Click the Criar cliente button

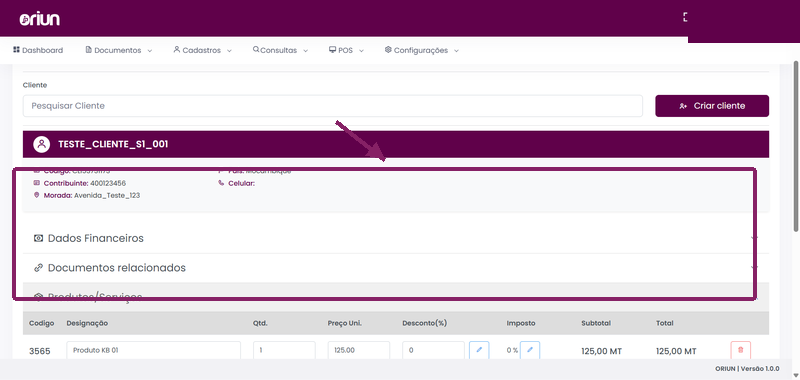pyautogui.click(x=712, y=106)
